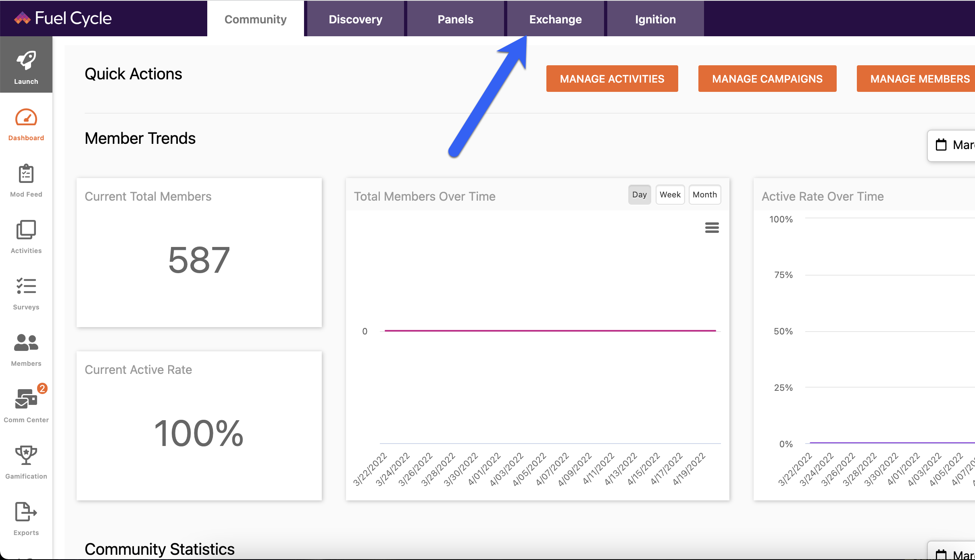Select the Week interval toggle
Viewport: 975px width, 560px height.
tap(670, 195)
